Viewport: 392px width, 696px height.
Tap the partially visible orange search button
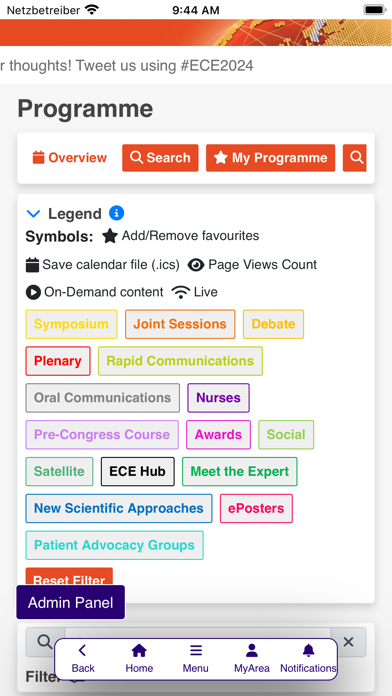tap(355, 158)
